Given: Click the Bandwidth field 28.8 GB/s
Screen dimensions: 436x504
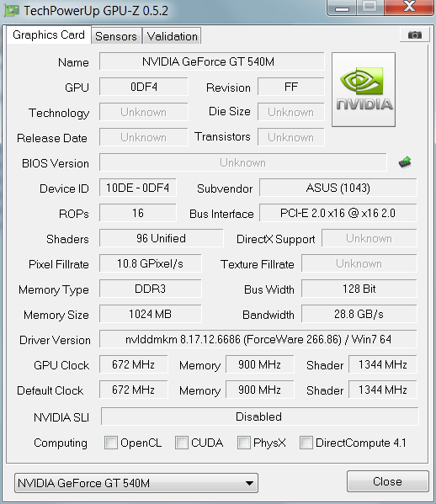Looking at the screenshot, I should pyautogui.click(x=359, y=314).
